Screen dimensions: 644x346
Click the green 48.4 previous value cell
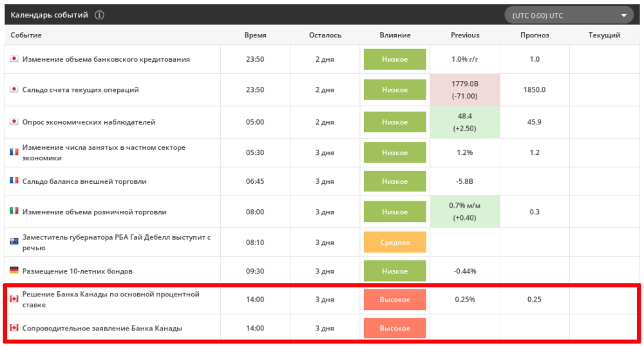(x=465, y=122)
